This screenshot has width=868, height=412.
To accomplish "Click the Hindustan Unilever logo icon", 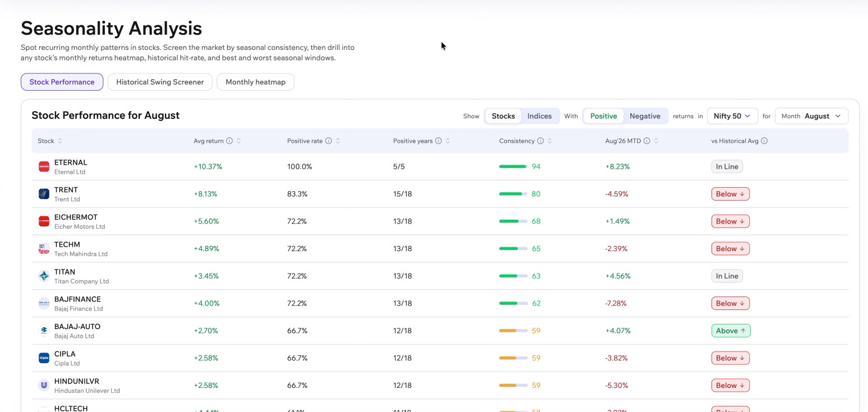I will 44,385.
